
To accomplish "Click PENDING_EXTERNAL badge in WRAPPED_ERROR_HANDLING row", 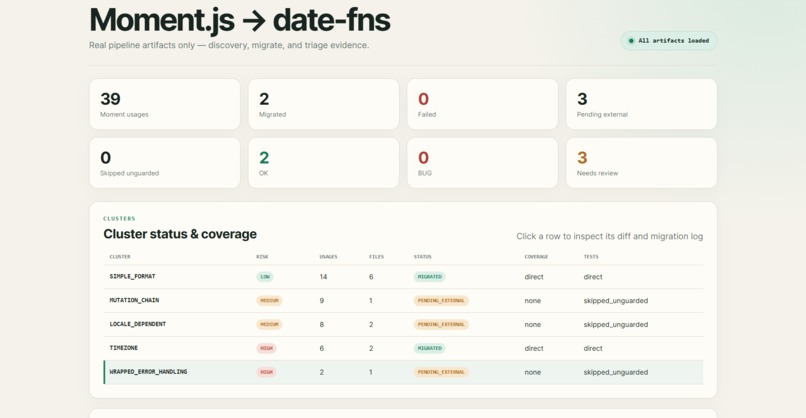I will tap(441, 372).
